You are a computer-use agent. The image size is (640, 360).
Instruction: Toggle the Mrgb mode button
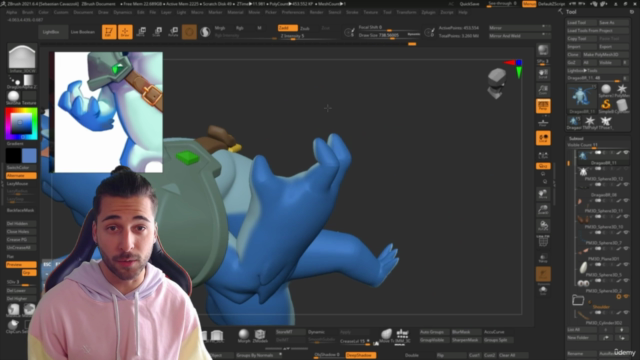tap(220, 28)
